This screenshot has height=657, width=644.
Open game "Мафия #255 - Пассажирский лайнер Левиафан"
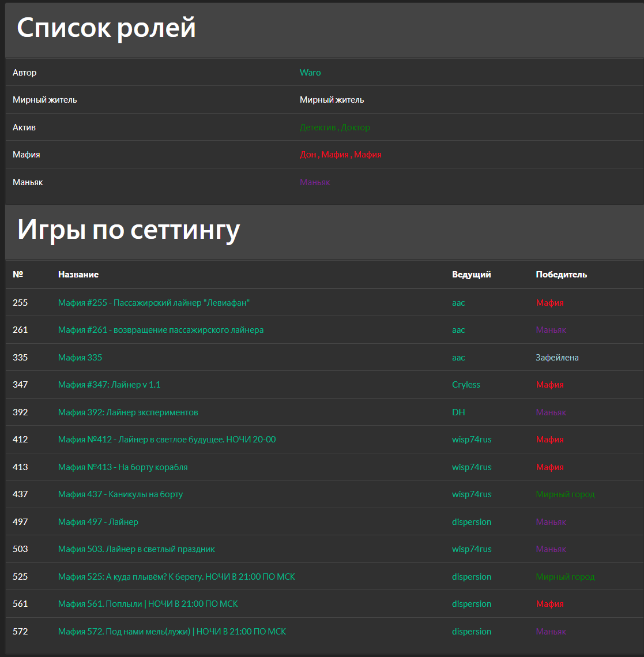(x=154, y=302)
